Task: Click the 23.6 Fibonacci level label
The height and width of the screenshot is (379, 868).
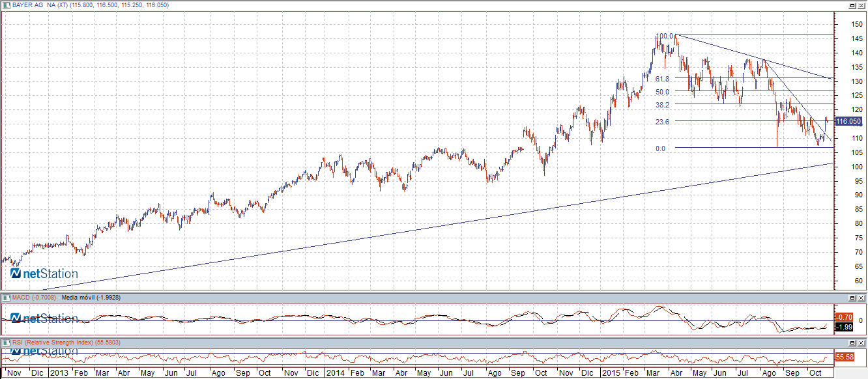Action: click(663, 122)
